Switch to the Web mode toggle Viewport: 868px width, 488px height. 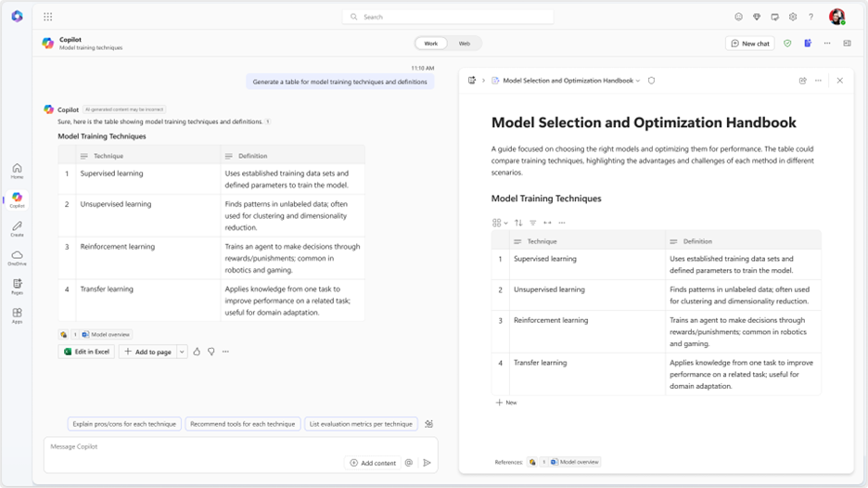tap(465, 44)
